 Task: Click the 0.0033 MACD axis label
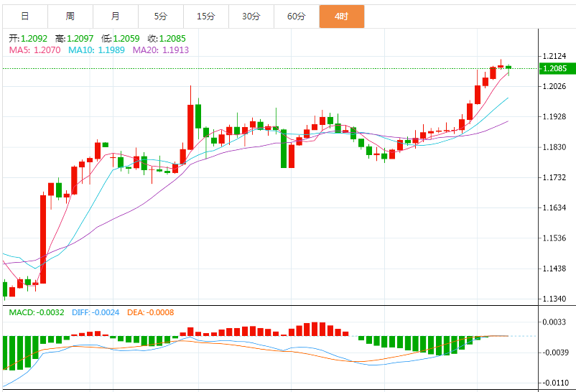554,322
